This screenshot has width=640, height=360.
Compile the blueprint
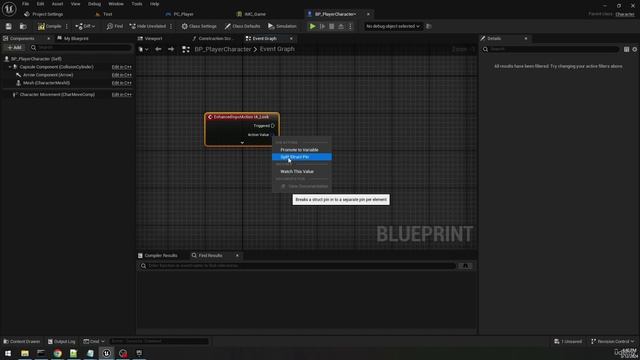49,26
